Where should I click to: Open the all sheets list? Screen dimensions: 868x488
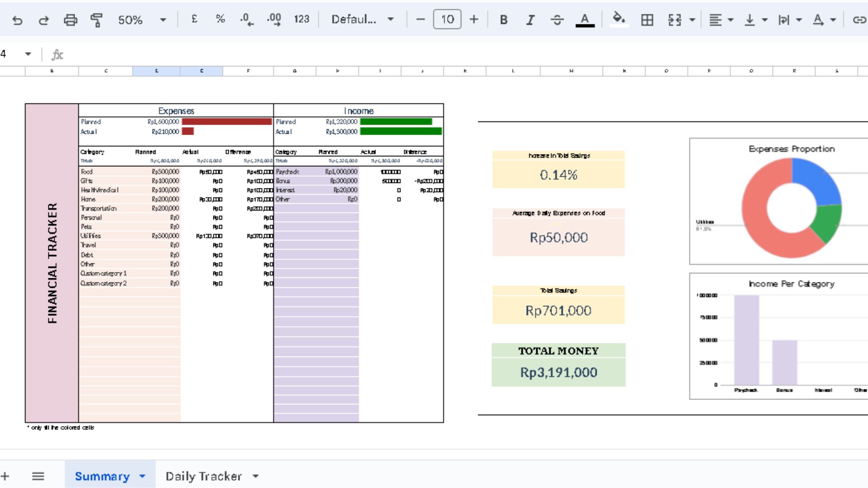[x=38, y=476]
